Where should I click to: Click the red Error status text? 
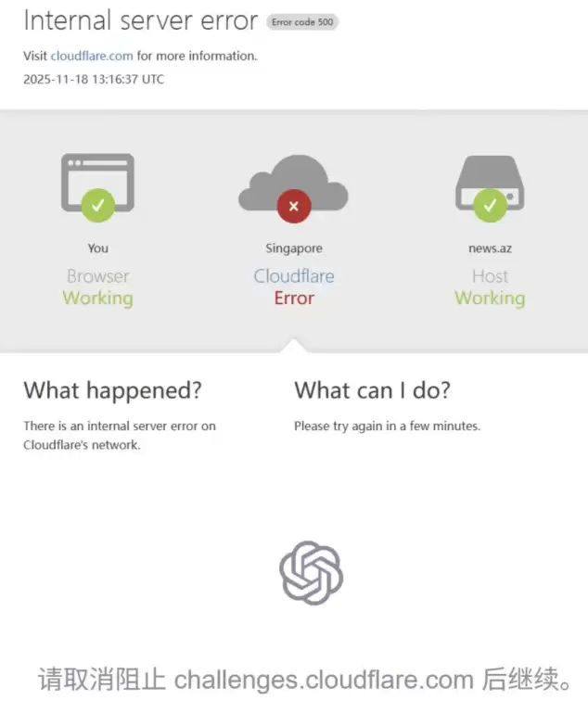[294, 299]
